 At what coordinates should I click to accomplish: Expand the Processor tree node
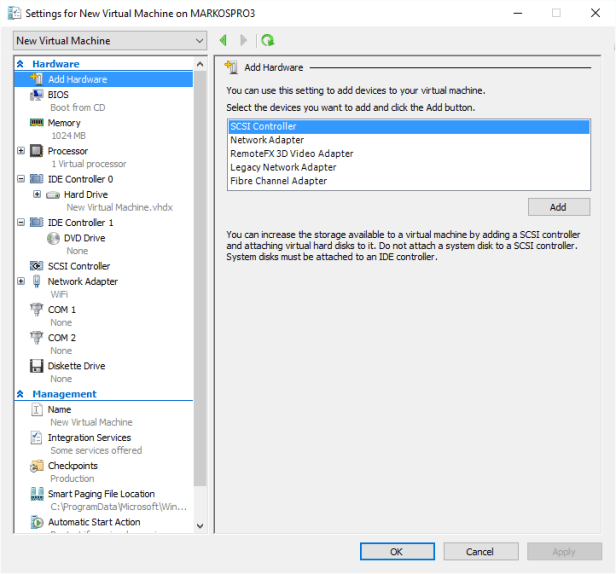pos(21,151)
